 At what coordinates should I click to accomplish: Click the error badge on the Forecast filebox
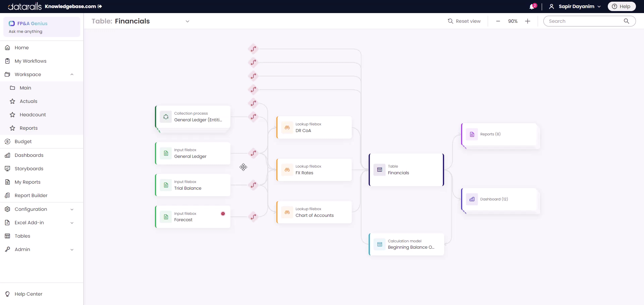coord(223,214)
